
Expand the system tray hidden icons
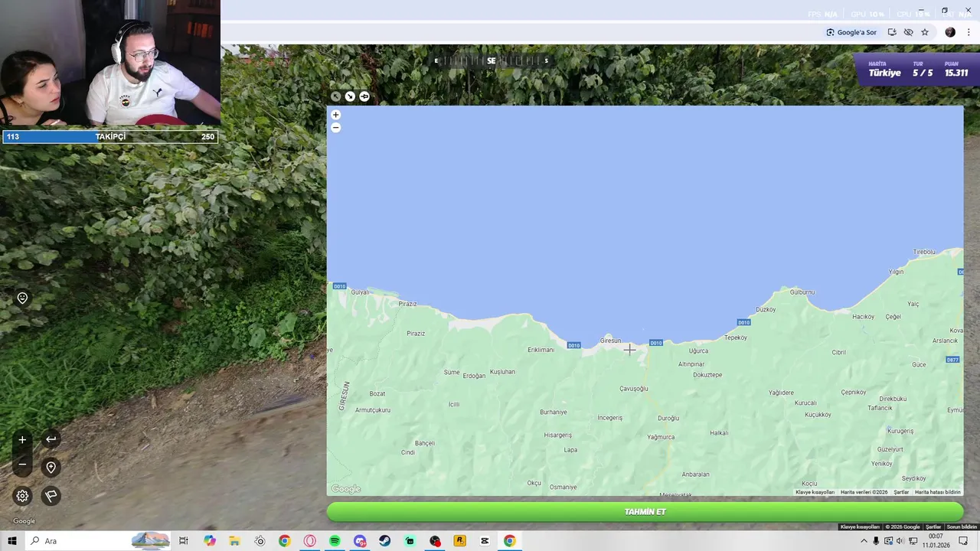pyautogui.click(x=864, y=541)
